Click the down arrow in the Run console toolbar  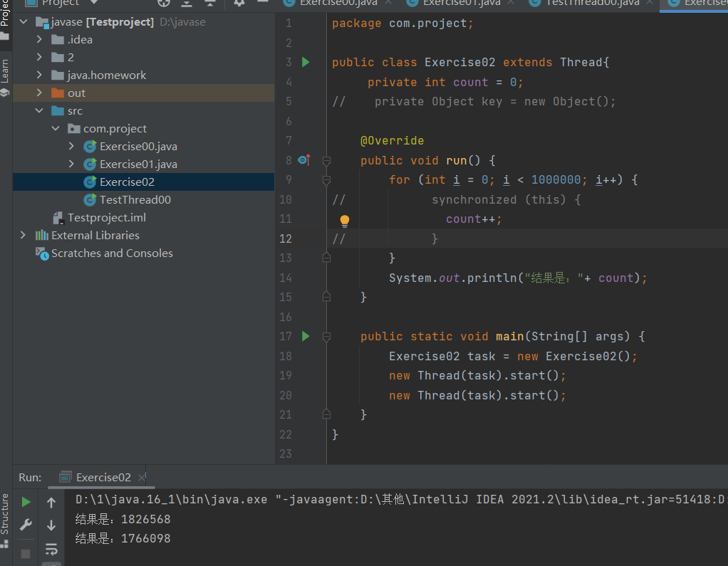click(x=51, y=525)
